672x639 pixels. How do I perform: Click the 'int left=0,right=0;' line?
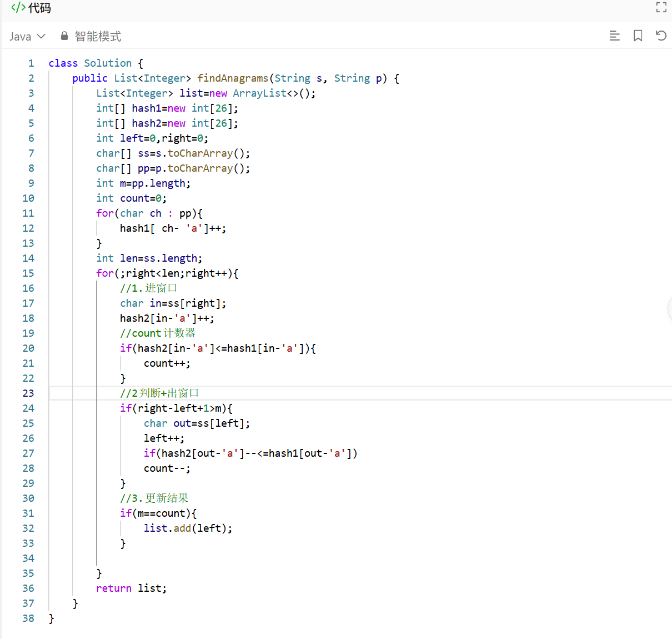click(152, 138)
